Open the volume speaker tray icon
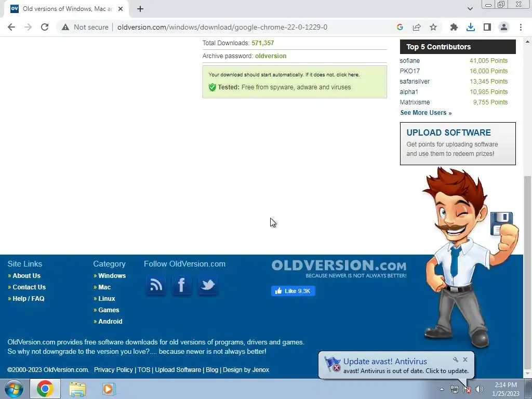This screenshot has width=532, height=399. click(479, 389)
